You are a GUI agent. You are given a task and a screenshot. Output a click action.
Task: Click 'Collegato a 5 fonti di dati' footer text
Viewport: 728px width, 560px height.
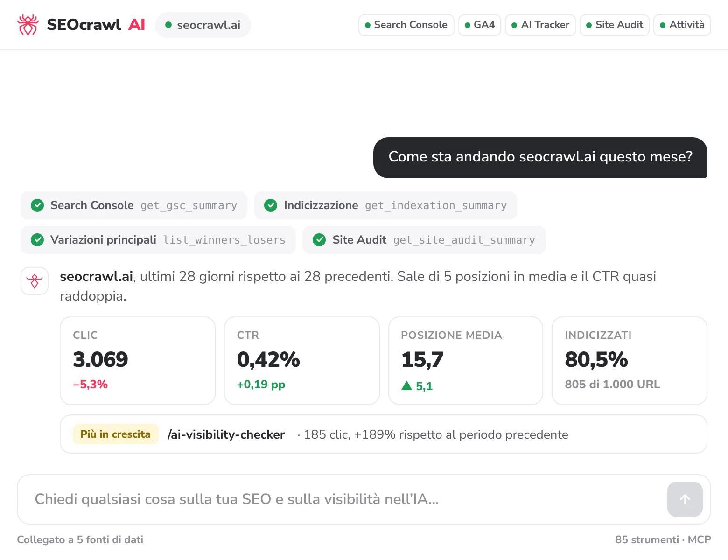pos(80,539)
